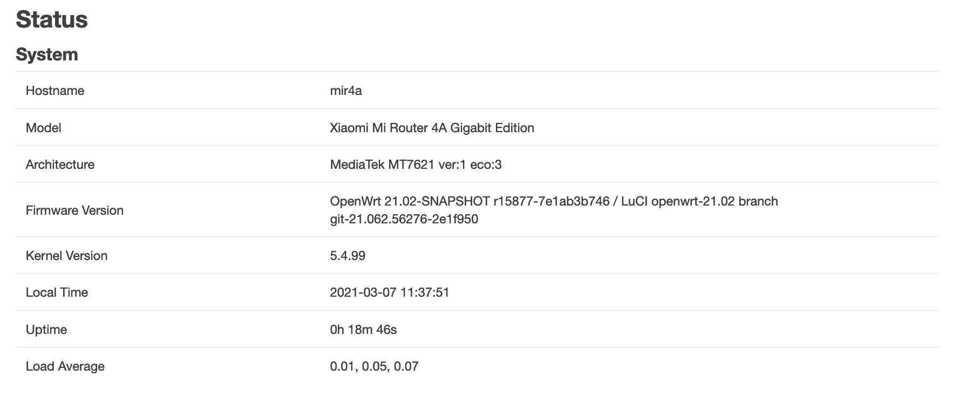
Task: Select the Model row label
Action: (44, 128)
